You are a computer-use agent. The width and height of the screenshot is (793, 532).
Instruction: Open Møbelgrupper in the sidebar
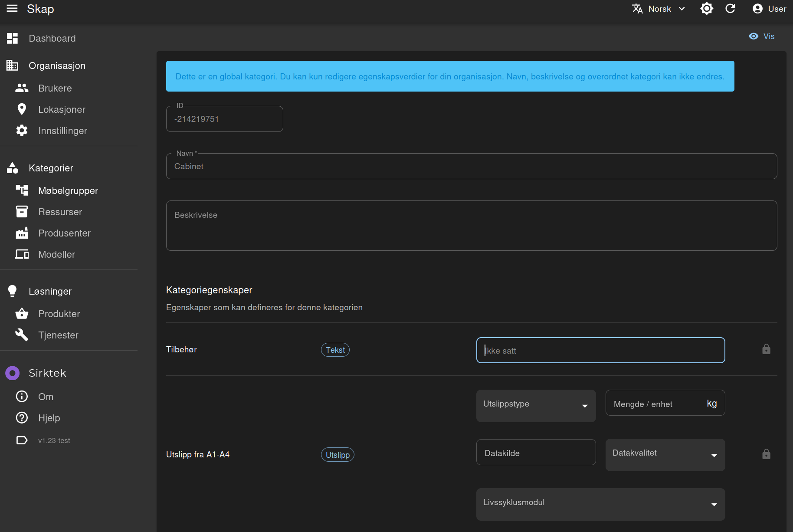[68, 191]
